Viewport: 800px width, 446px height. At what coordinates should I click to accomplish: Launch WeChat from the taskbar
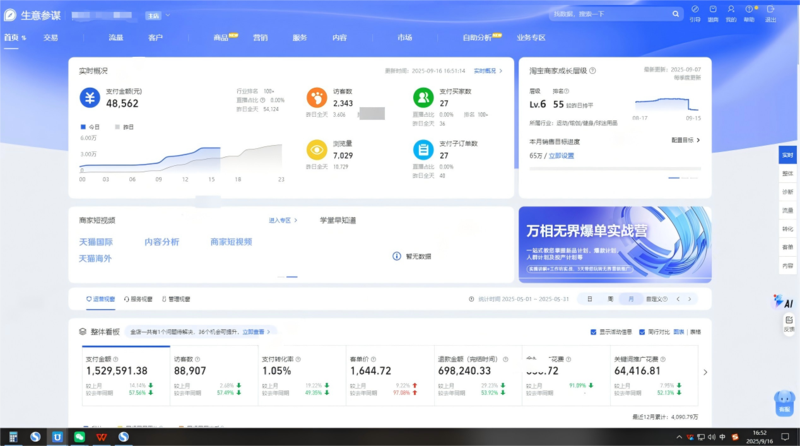[x=80, y=437]
